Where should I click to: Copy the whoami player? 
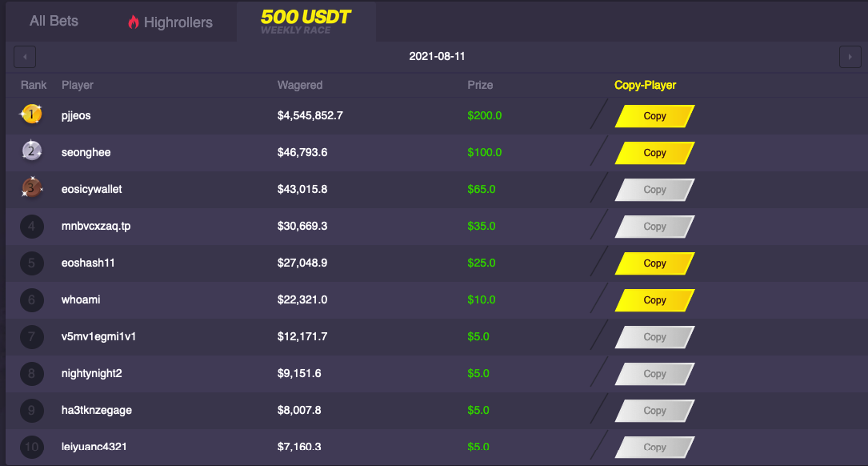pos(655,299)
